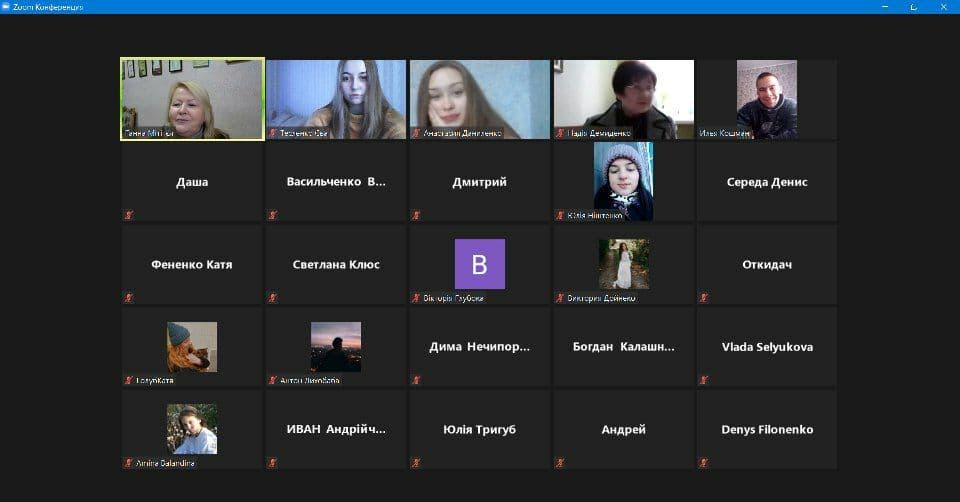The height and width of the screenshot is (502, 960).
Task: Click the name Фененко Катя
Action: 192,264
